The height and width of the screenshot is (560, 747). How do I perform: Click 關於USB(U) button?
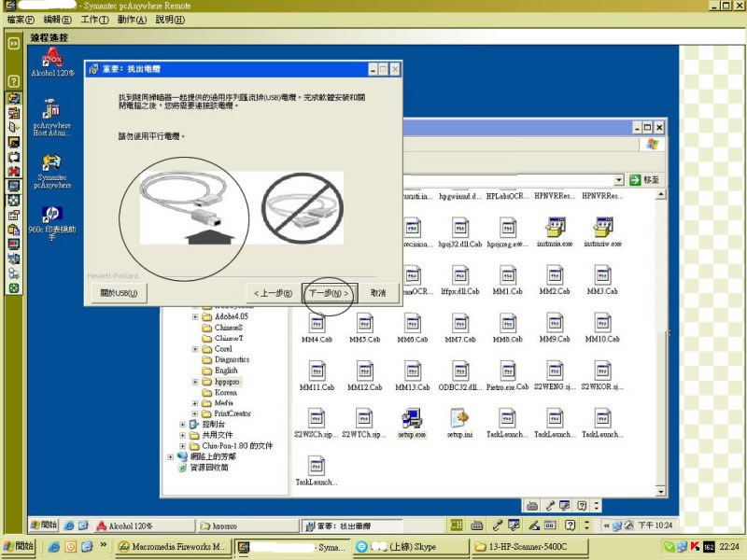(x=119, y=293)
